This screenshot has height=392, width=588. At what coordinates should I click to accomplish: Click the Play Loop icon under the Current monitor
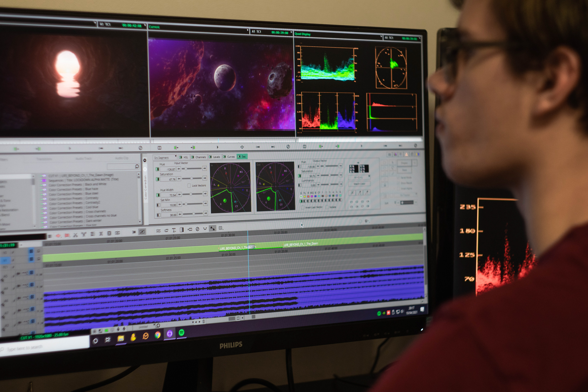coord(242,147)
